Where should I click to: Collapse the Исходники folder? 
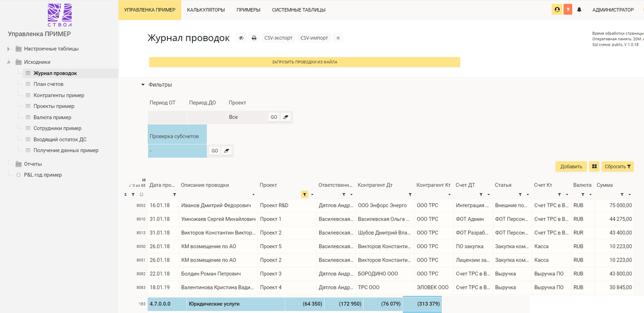click(9, 62)
